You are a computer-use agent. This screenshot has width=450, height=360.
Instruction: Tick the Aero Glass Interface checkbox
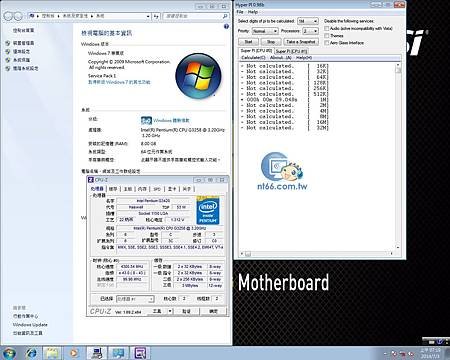327,43
